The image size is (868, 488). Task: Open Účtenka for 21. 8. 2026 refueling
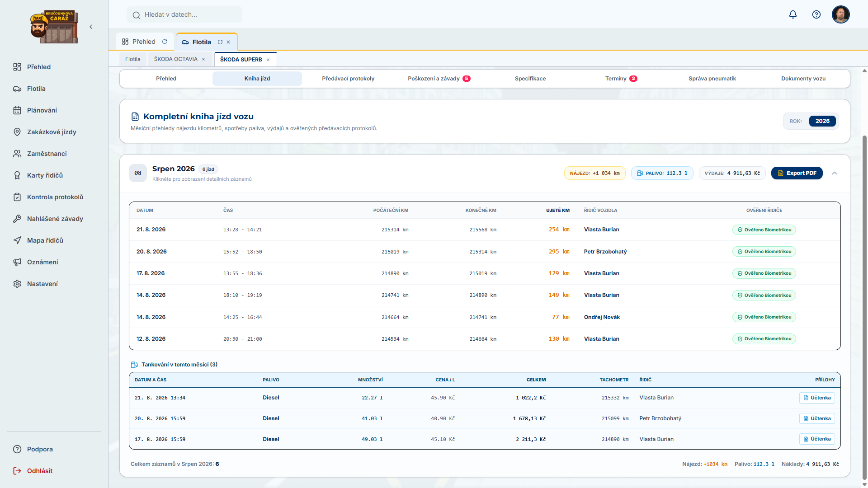817,398
